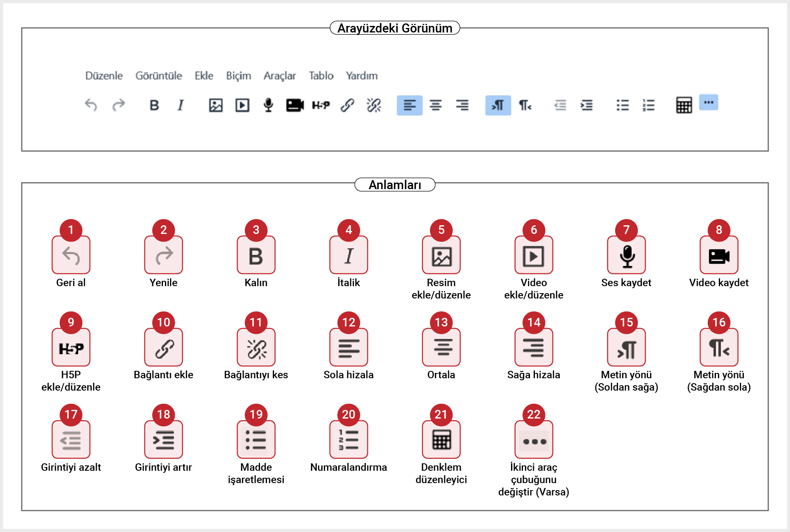This screenshot has height=532, width=790.
Task: Click the Ortala legend icon
Action: tap(441, 347)
